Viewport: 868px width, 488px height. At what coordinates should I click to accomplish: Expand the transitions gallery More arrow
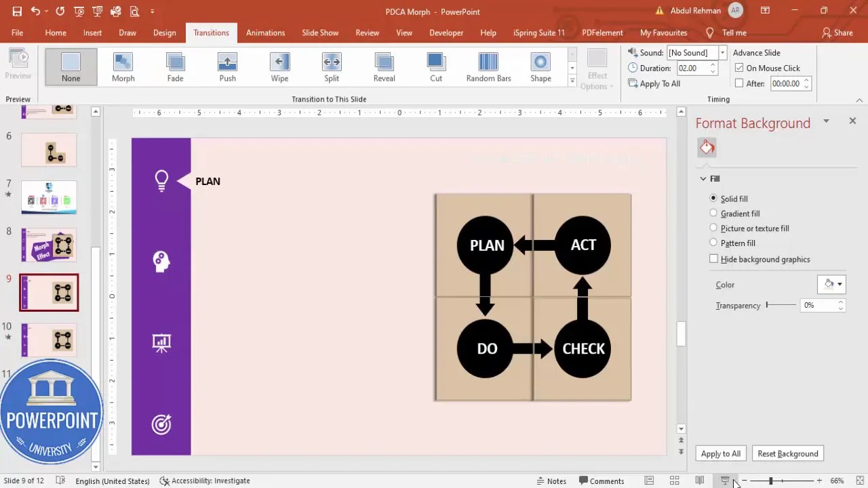pyautogui.click(x=572, y=81)
